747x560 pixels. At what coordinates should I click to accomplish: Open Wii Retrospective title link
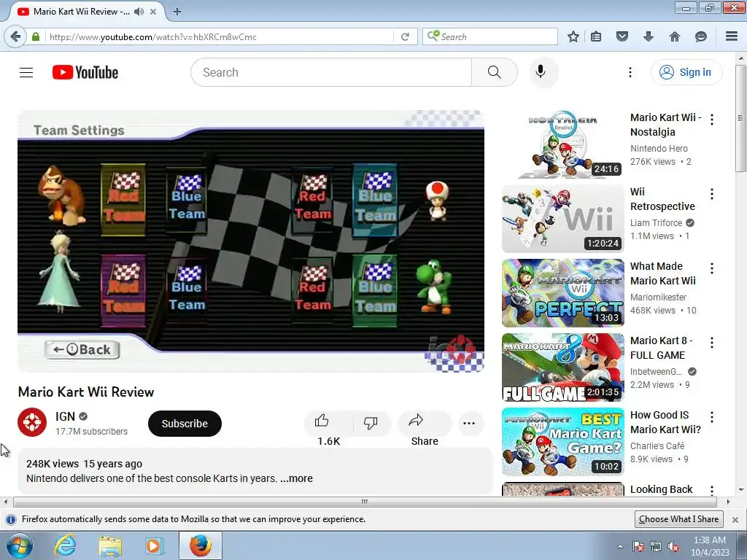pos(662,199)
